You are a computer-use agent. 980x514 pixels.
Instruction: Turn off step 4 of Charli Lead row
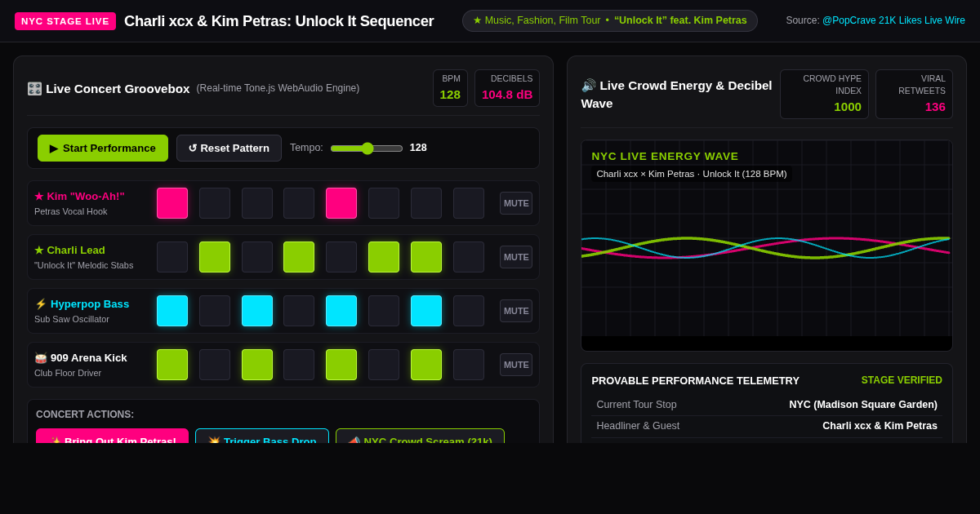tap(299, 257)
